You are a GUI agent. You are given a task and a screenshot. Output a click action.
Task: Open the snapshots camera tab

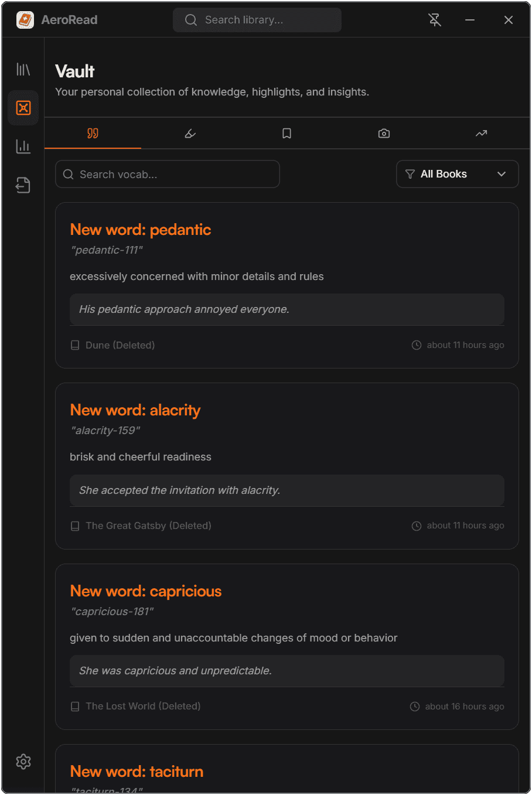pos(384,133)
